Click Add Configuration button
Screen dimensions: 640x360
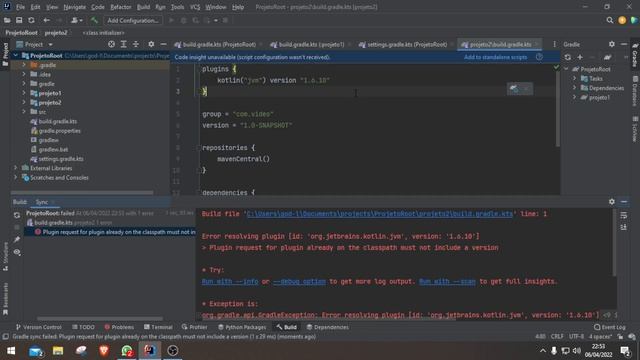133,20
